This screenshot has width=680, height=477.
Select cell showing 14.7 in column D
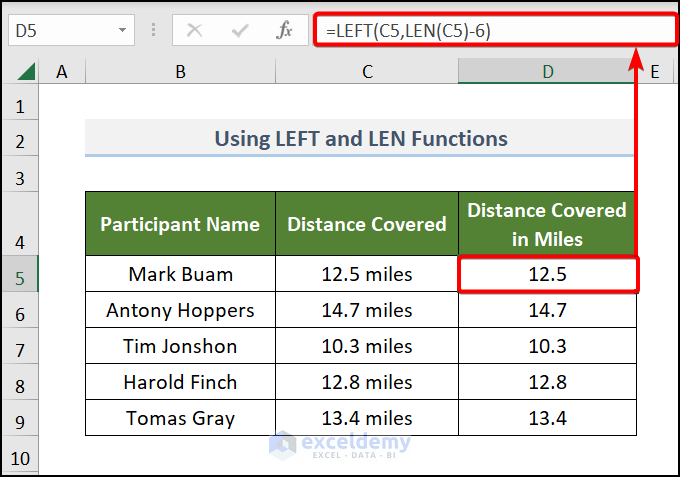coord(547,310)
